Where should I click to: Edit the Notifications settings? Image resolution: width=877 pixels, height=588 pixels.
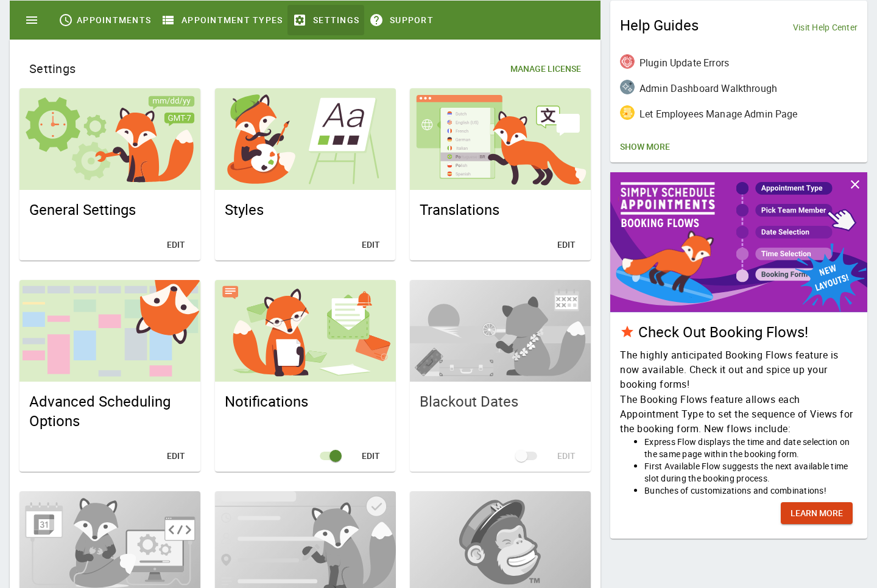pos(371,456)
